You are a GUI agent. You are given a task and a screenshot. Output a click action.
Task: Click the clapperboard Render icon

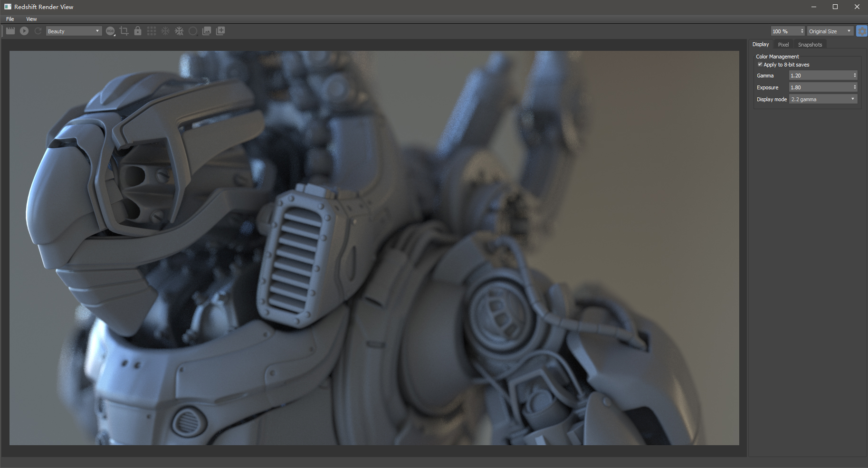click(10, 31)
